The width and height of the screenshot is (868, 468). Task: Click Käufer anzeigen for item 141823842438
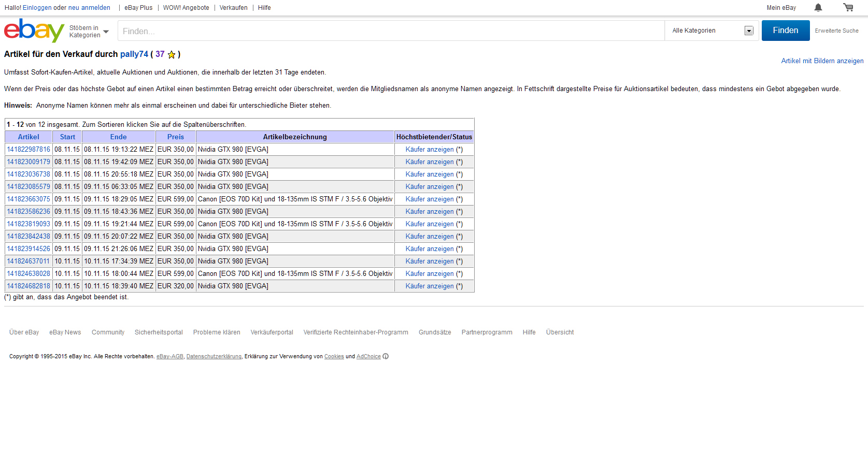coord(430,237)
